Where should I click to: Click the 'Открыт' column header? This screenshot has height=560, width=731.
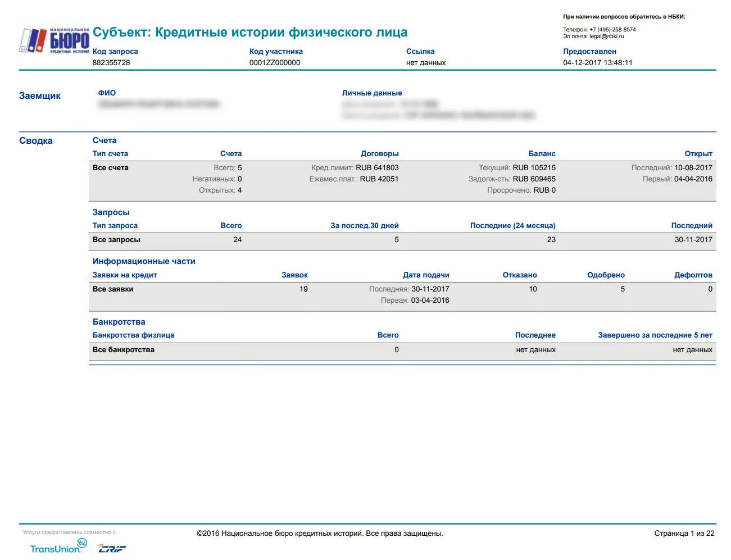698,153
